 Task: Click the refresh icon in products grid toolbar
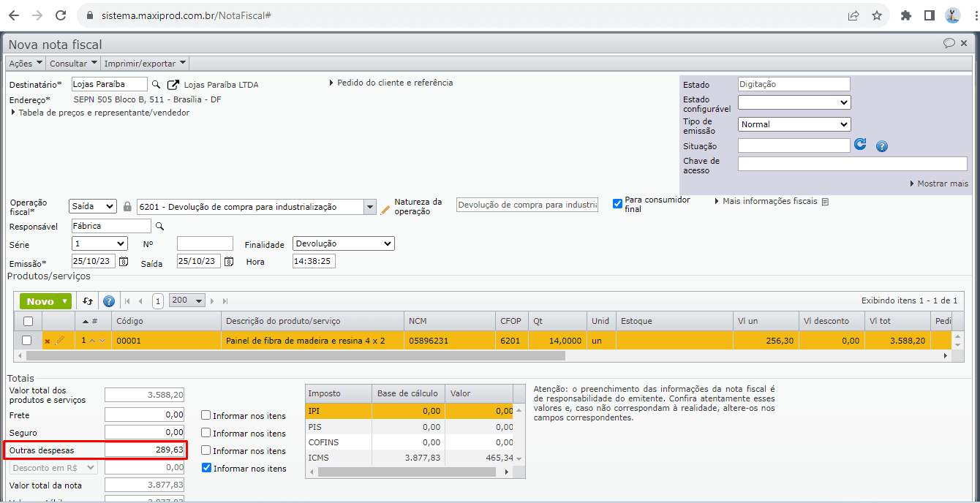tap(88, 301)
